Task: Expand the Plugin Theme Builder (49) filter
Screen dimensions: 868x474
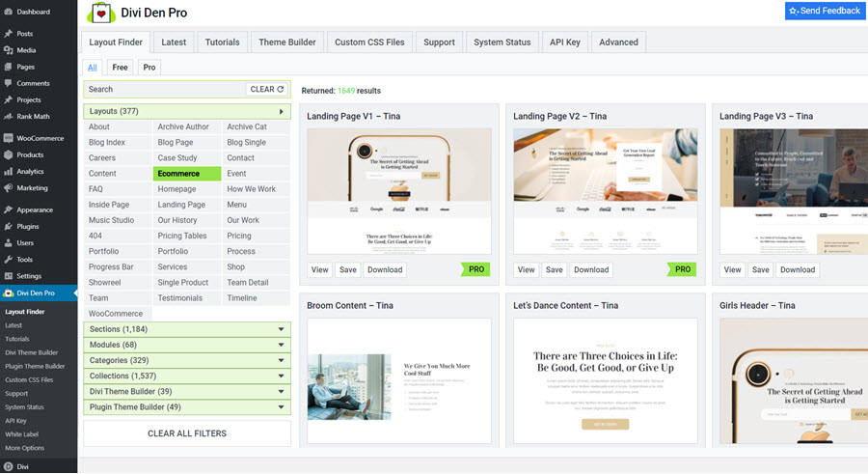Action: (187, 407)
